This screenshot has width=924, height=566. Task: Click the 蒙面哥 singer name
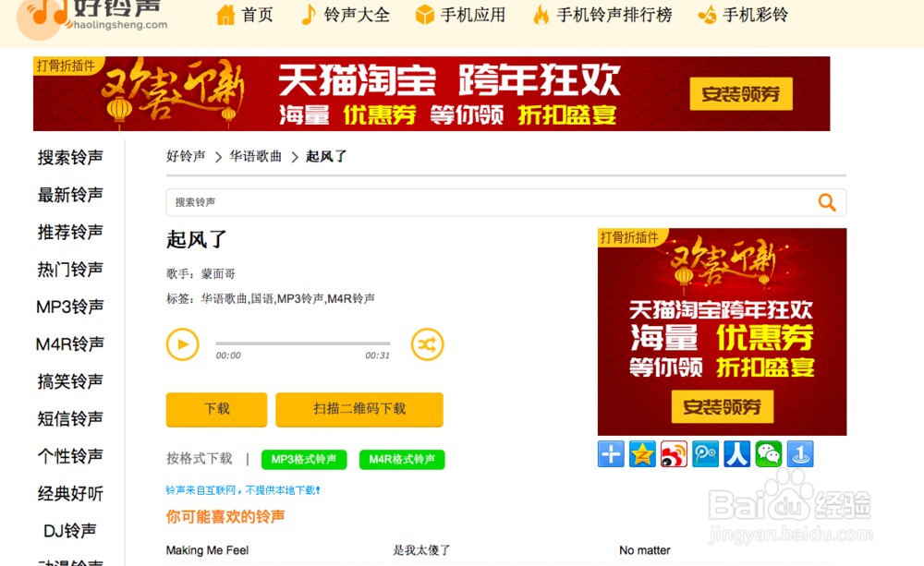click(x=218, y=273)
